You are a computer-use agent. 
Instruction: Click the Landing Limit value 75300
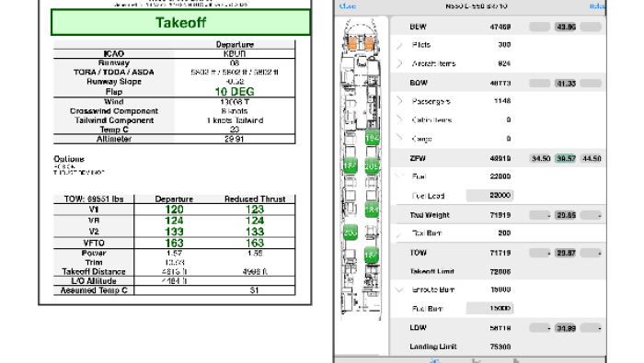500,346
